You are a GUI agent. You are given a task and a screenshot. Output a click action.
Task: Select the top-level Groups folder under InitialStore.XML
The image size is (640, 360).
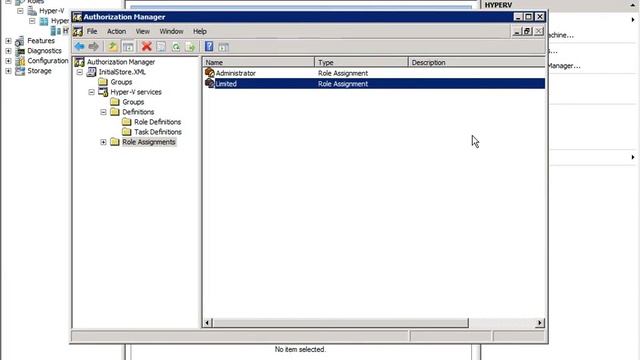(x=121, y=82)
